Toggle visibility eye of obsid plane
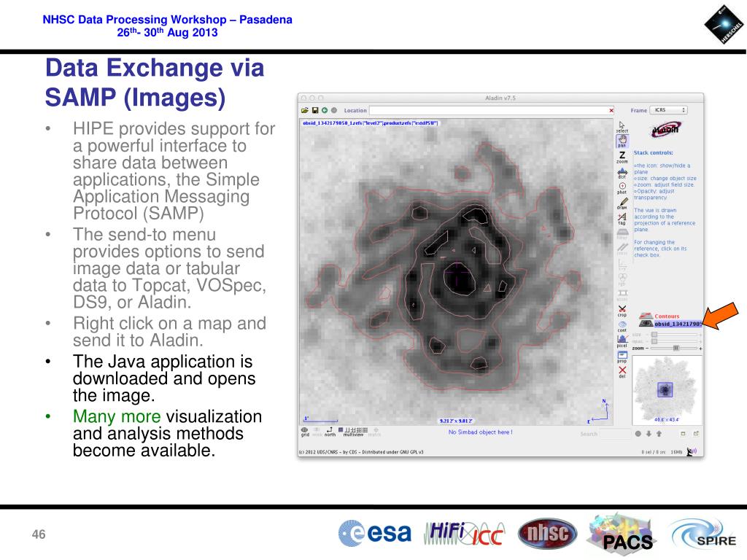The image size is (747, 560). 646,324
